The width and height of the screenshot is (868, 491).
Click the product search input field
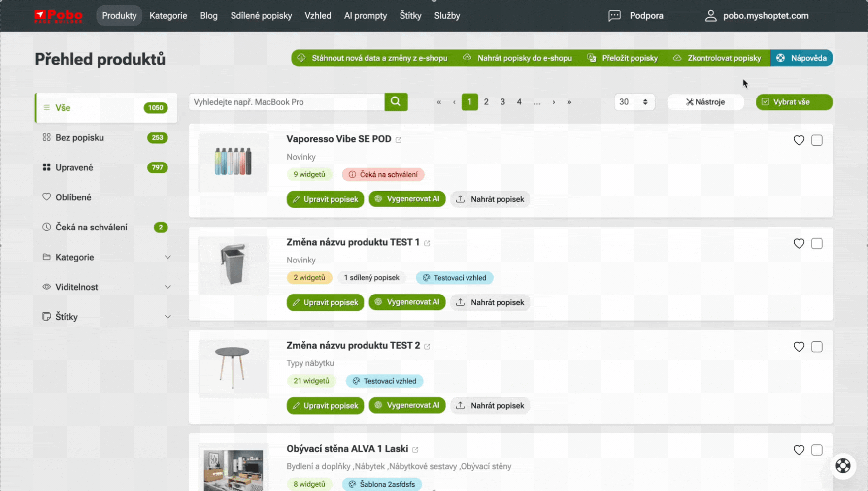(x=286, y=102)
